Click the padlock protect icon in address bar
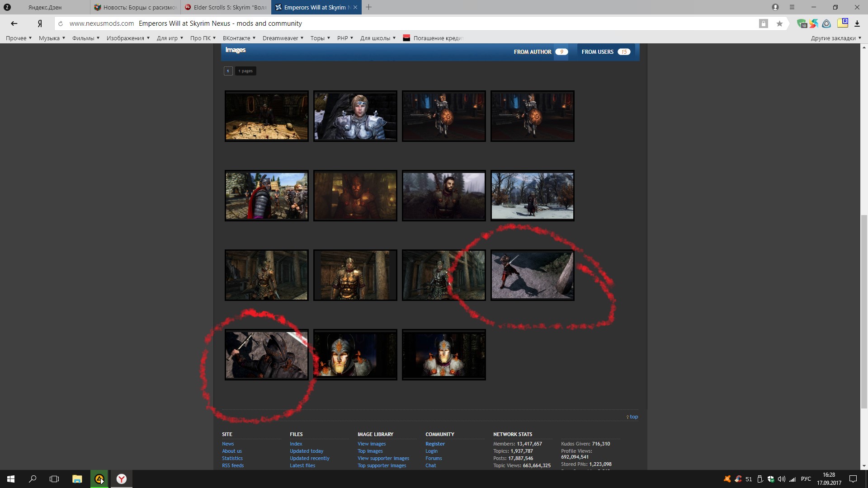This screenshot has height=488, width=868. pos(764,23)
